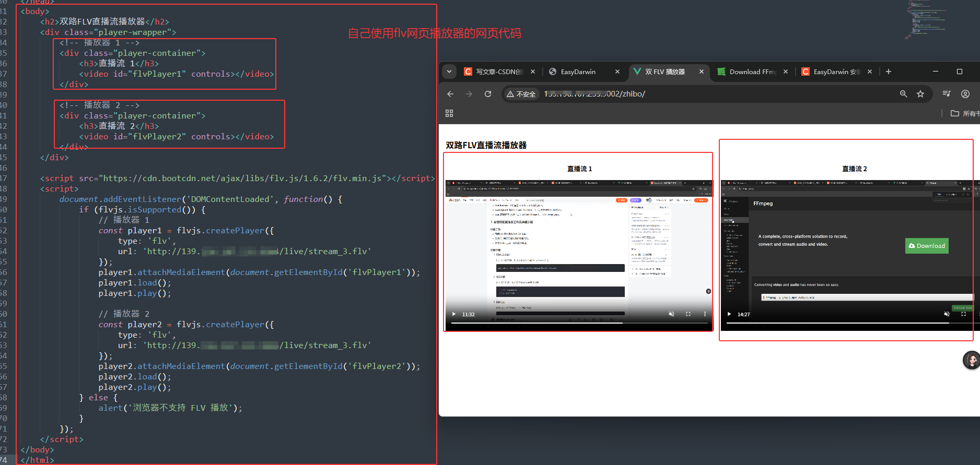Close the 写文章-CSDN tab

[x=533, y=71]
